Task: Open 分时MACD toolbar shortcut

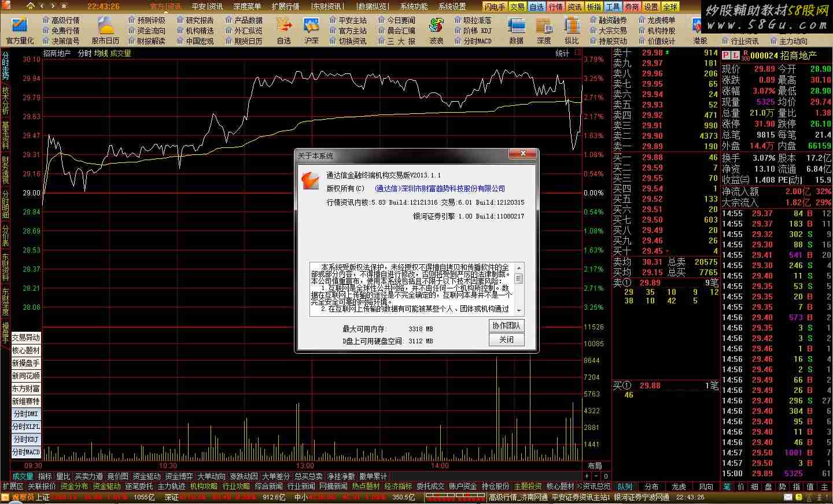Action: [x=473, y=41]
